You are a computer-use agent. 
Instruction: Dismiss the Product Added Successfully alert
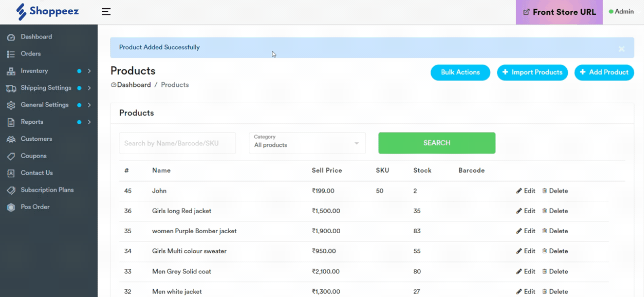(621, 49)
